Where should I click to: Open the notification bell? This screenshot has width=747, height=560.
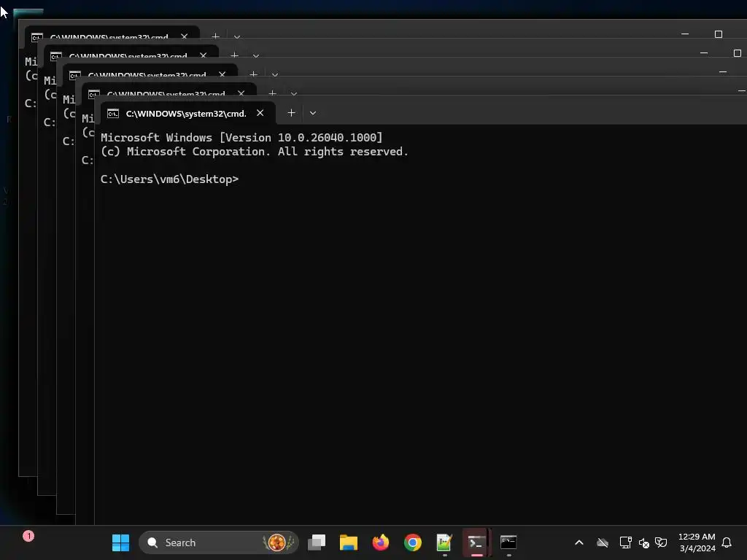[727, 542]
